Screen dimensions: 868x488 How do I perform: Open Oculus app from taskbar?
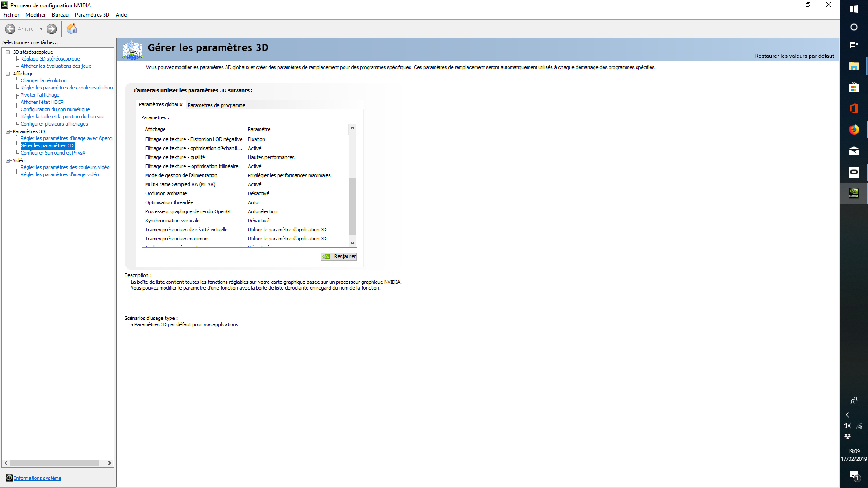point(854,172)
